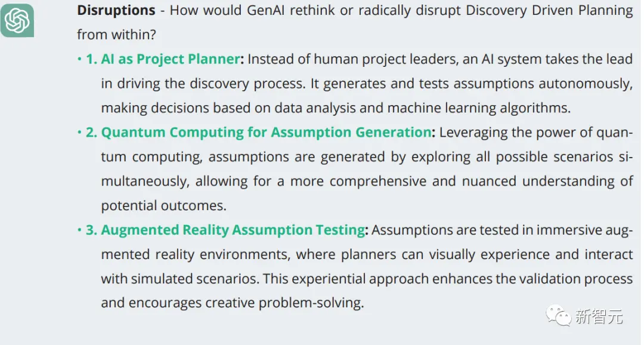Click the bullet before AI as Project Planner
This screenshot has width=644, height=345.
tap(80, 60)
